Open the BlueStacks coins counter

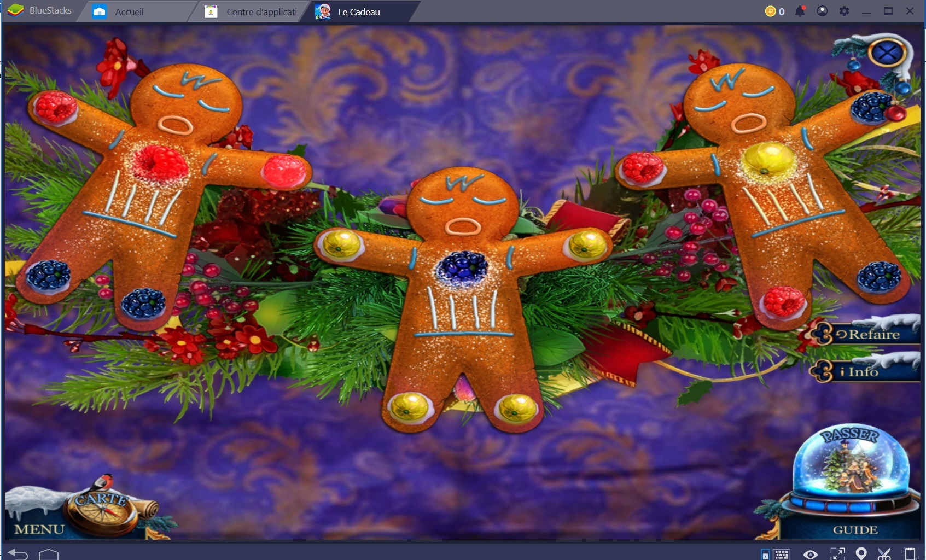coord(774,11)
